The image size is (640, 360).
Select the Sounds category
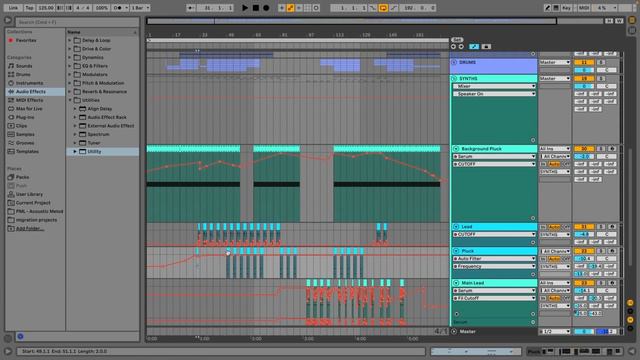[24, 66]
